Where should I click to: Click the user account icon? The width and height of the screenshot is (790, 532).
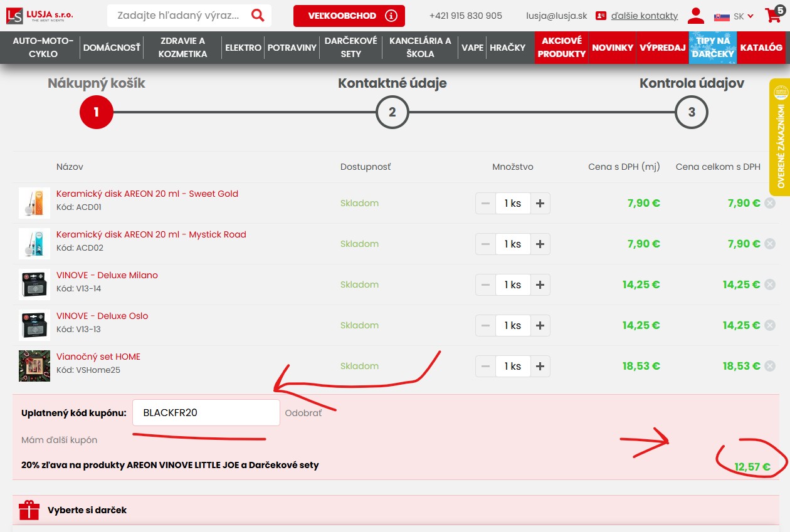tap(695, 16)
